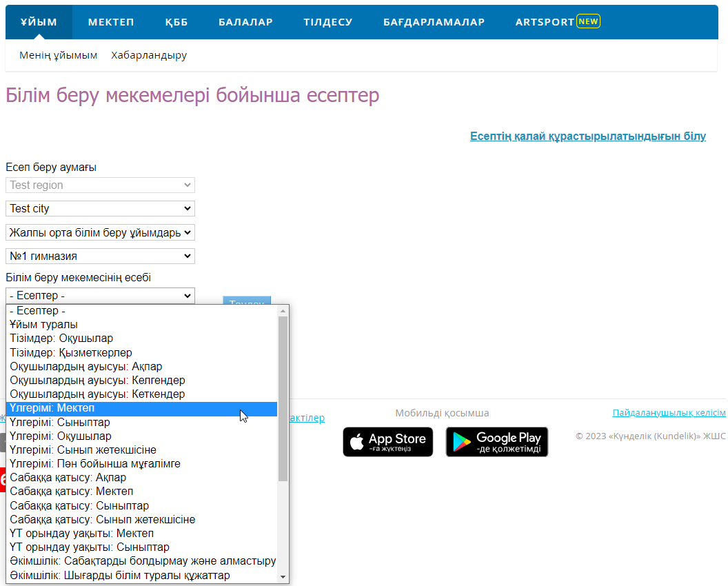
Task: Open the БАҒДАРЛАМАЛАР navigation tab
Action: click(x=434, y=22)
